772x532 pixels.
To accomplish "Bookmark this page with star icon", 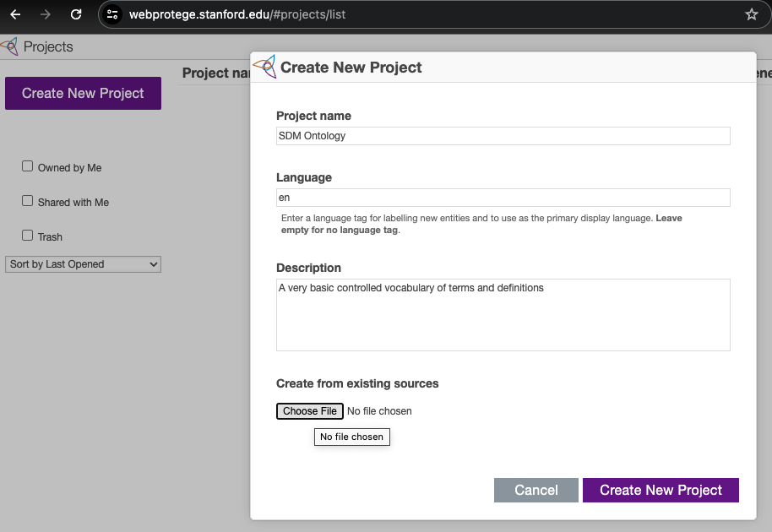I will click(751, 14).
